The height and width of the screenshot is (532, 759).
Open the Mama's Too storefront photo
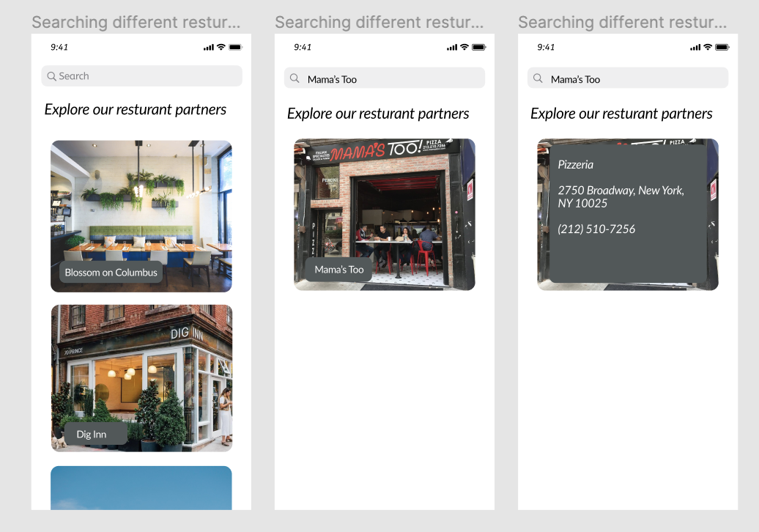click(x=385, y=215)
